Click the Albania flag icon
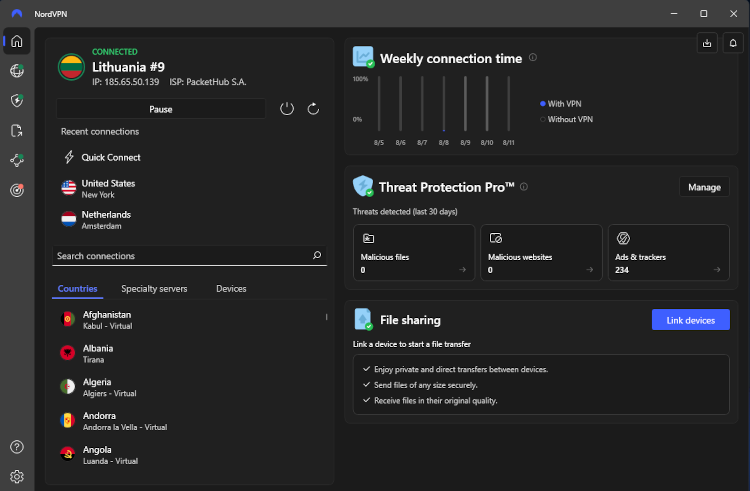The width and height of the screenshot is (750, 491). point(67,353)
